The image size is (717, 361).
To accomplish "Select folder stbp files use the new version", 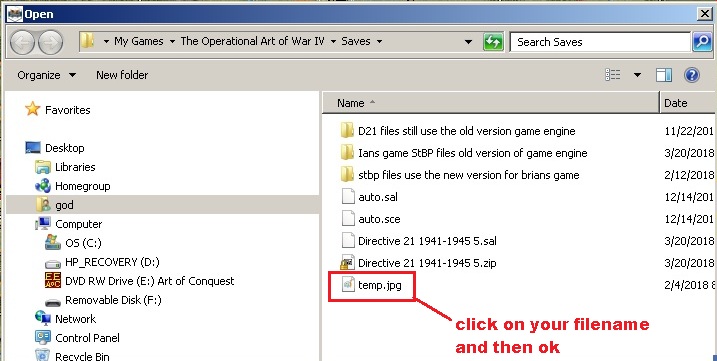I will click(x=469, y=175).
